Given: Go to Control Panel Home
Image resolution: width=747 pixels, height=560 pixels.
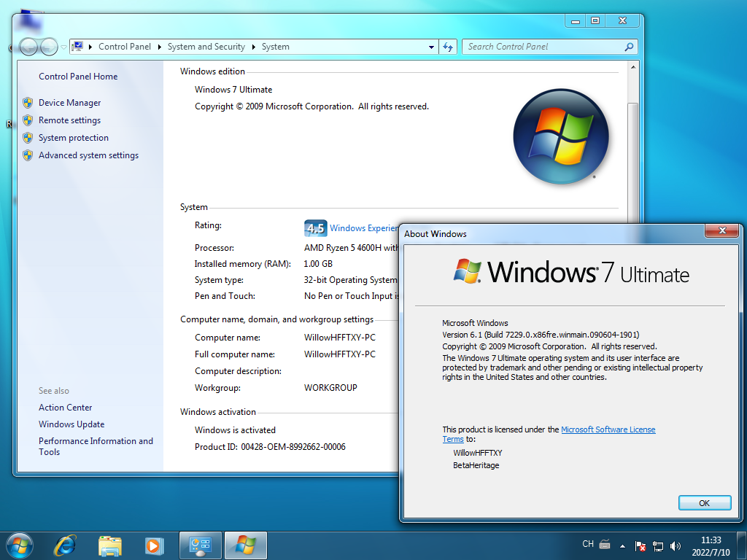Looking at the screenshot, I should 78,77.
